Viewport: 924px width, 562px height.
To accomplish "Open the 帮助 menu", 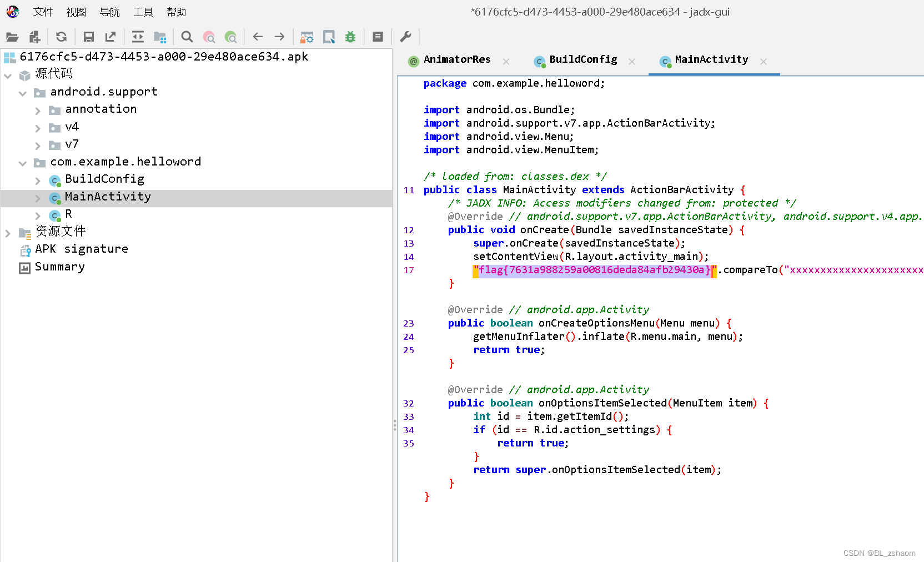I will [177, 12].
